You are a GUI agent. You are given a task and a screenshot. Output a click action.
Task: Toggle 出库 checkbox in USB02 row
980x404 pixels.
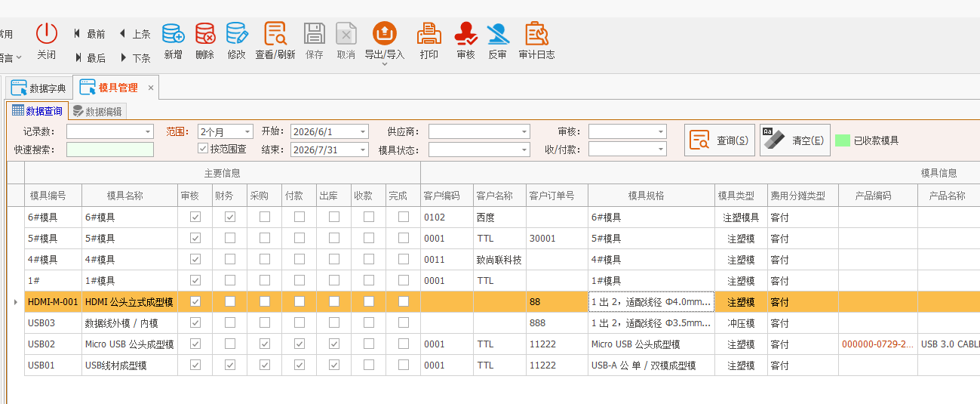click(334, 344)
